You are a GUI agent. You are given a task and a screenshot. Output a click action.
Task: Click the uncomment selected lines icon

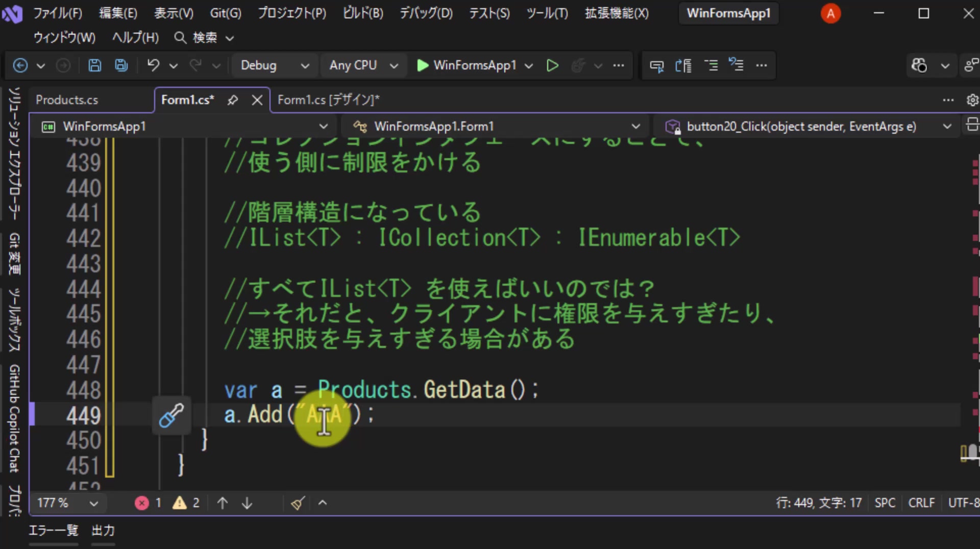pos(736,65)
